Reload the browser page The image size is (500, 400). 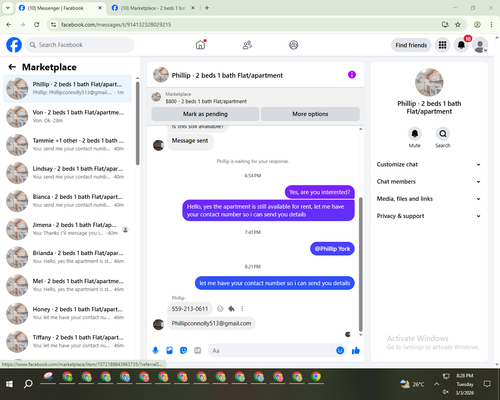[x=37, y=25]
